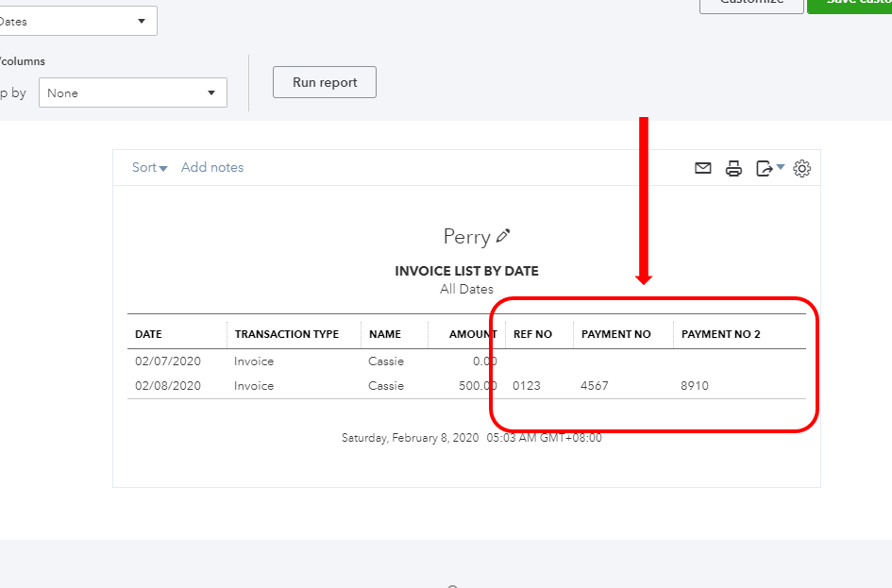Click the Perry company name title

click(x=466, y=237)
